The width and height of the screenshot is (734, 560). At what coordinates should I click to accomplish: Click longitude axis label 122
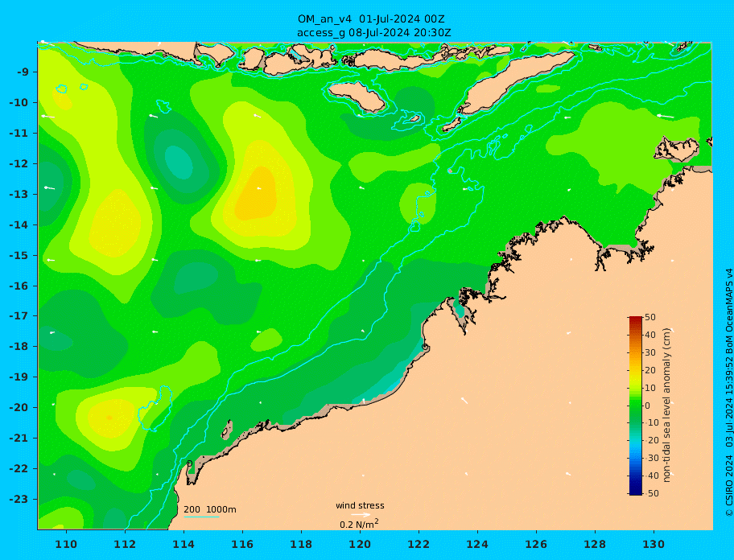tap(419, 544)
